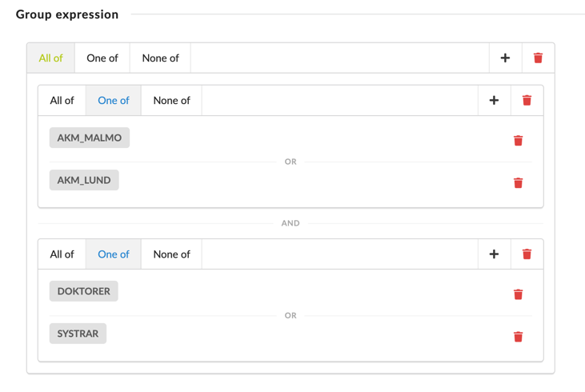The height and width of the screenshot is (392, 585).
Task: Set DOKTORER subgroup to 'All of'
Action: [x=62, y=254]
